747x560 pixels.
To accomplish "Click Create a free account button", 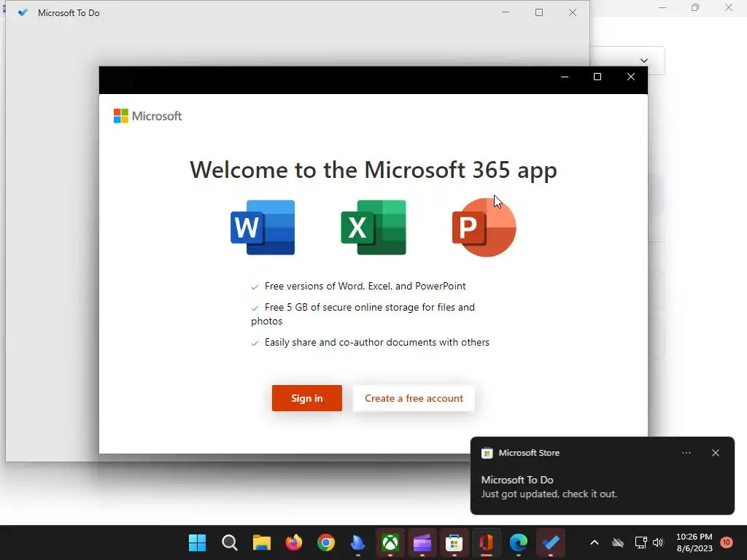I will 414,398.
